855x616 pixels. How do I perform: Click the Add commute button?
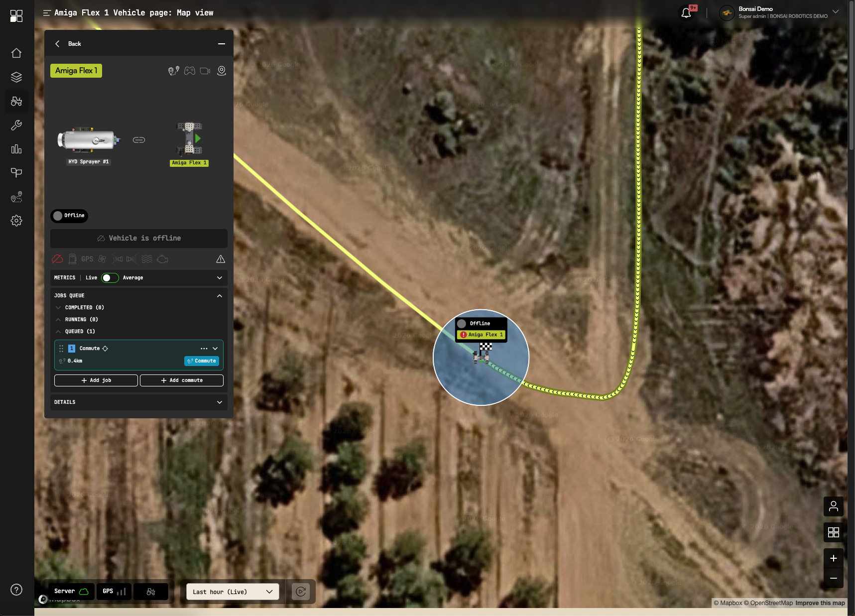[x=182, y=380]
